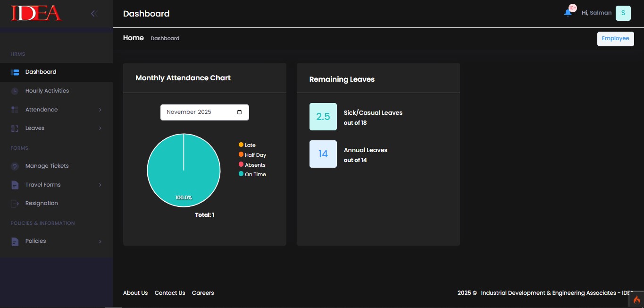
Task: Click the Hourly Activities clock icon
Action: (15, 91)
